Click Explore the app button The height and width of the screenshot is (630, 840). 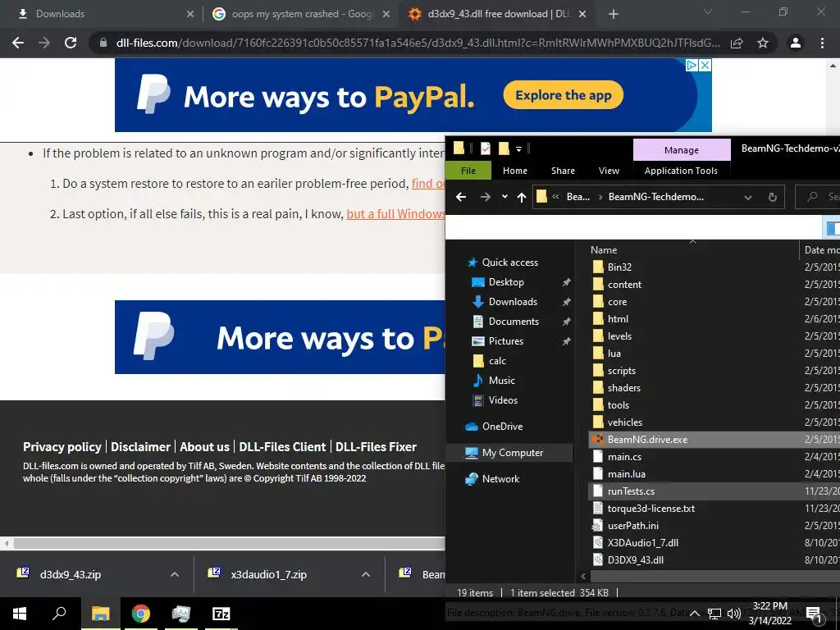[x=563, y=95]
